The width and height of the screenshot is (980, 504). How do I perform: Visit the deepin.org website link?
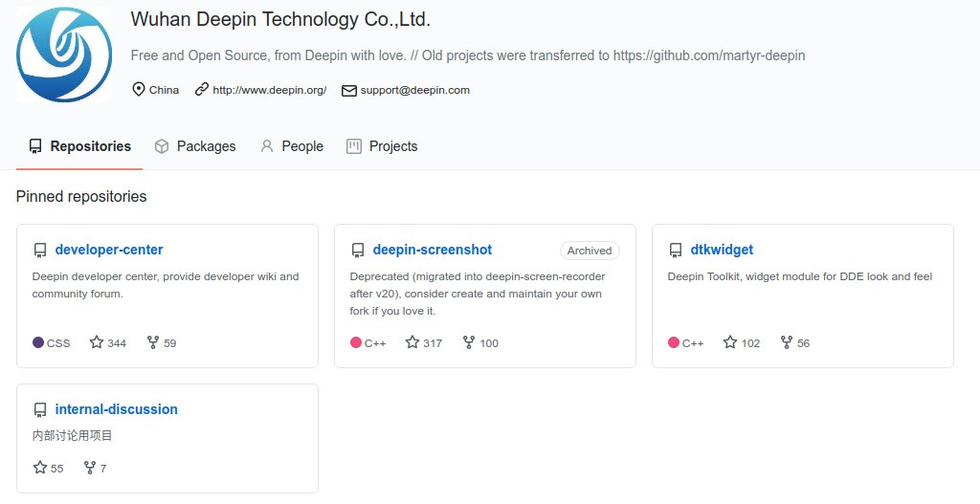point(269,90)
